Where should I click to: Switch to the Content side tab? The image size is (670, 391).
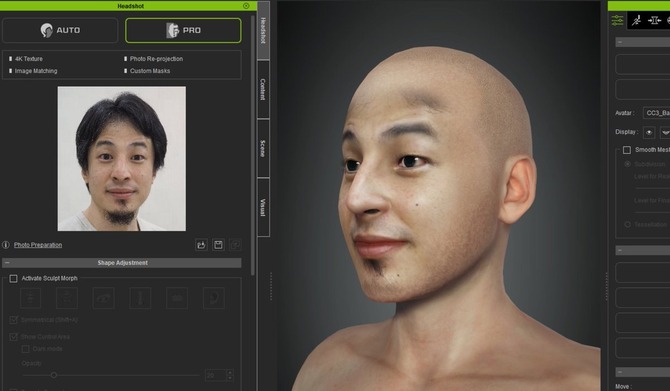[x=263, y=90]
